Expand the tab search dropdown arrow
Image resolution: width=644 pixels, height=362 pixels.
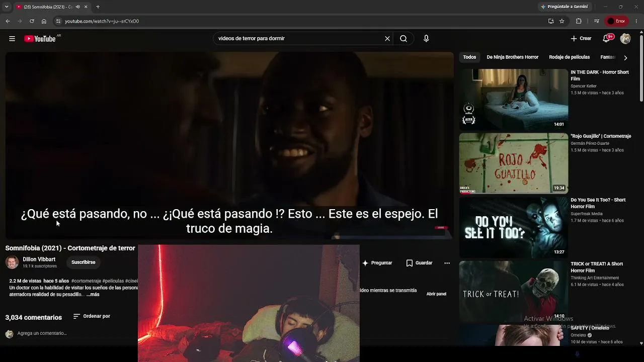7,7
